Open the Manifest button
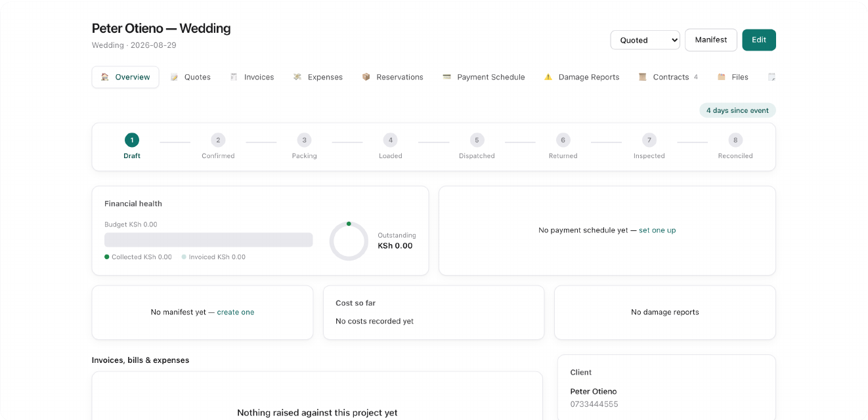The width and height of the screenshot is (868, 420). [711, 40]
